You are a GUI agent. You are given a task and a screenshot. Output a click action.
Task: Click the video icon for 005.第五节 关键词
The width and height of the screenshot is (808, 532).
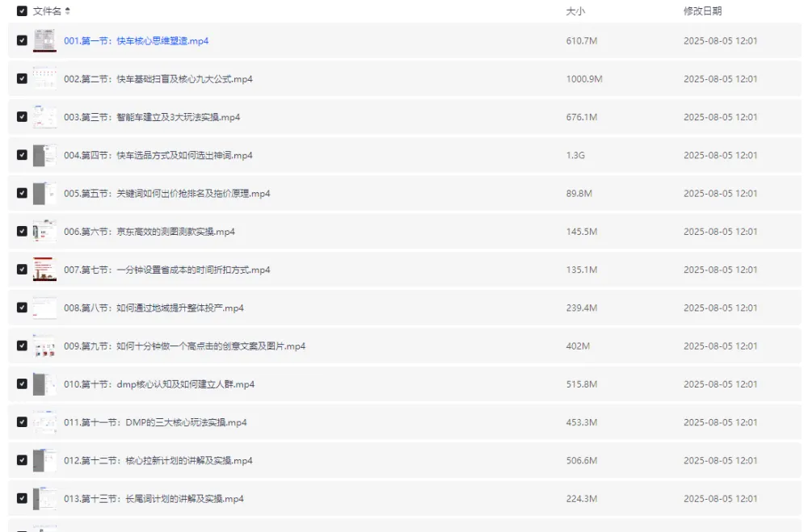(44, 194)
